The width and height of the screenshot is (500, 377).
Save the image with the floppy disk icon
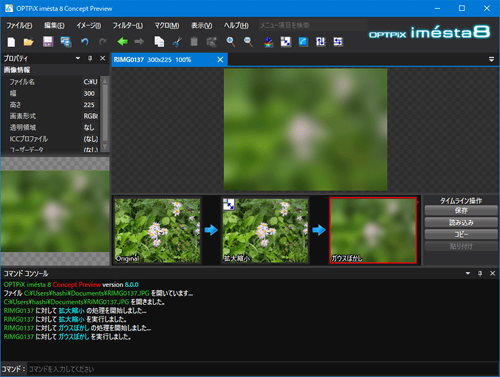tap(48, 42)
